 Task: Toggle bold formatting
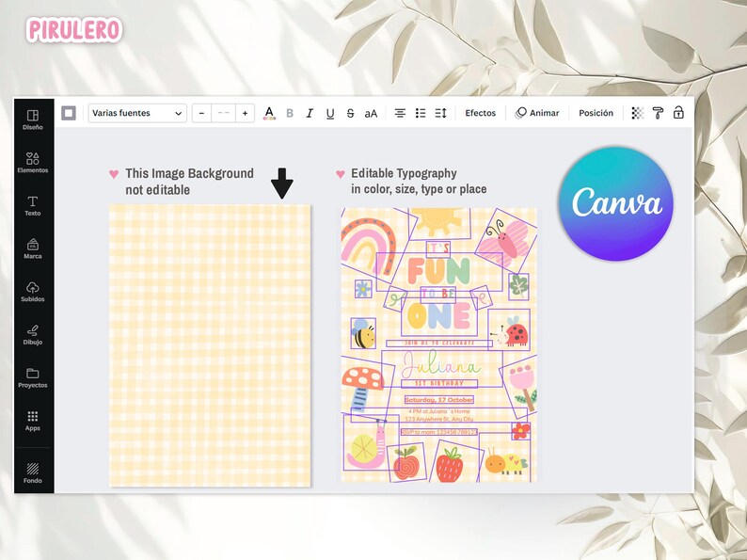[290, 113]
